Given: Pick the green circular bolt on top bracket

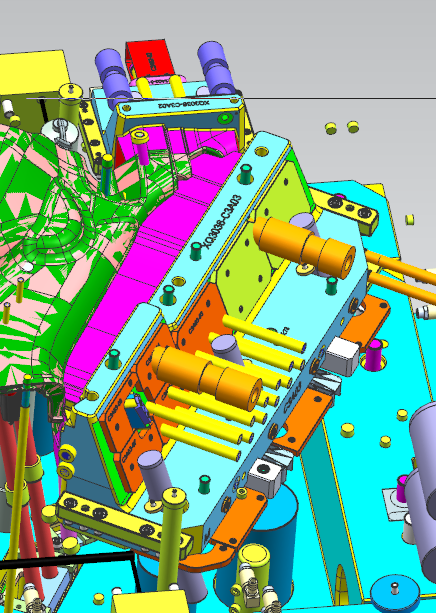Looking at the screenshot, I should (225, 117).
